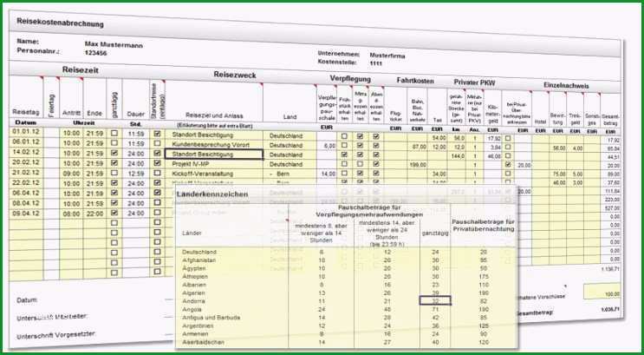
Task: Toggle Standortreise checkbox for 20.02.12 row
Action: (157, 163)
